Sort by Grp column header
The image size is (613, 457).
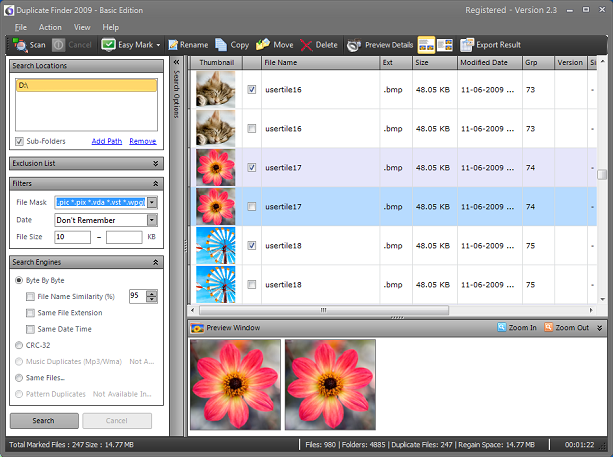point(538,63)
